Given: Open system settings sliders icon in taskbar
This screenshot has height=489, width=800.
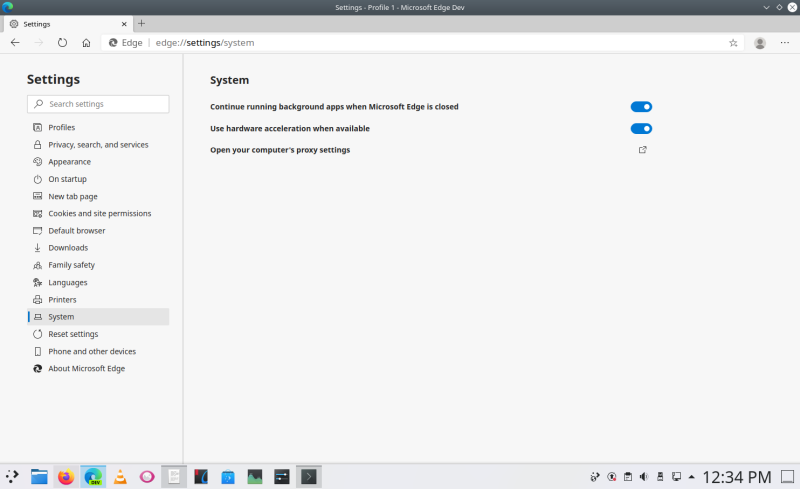Looking at the screenshot, I should tap(282, 477).
